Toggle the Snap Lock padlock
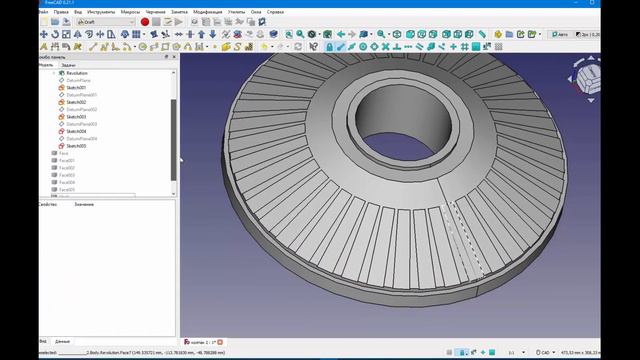640x360 pixels. click(329, 47)
